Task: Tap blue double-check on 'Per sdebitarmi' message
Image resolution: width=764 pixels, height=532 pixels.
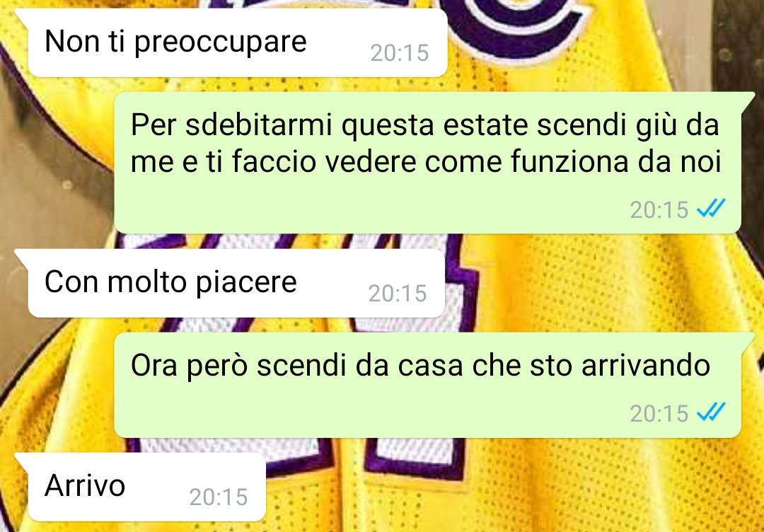Action: 711,209
